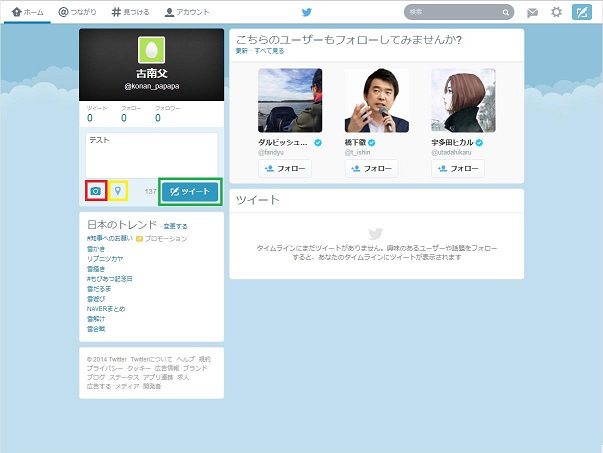The image size is (603, 453).
Task: Click the 求人 footer link
Action: click(183, 377)
